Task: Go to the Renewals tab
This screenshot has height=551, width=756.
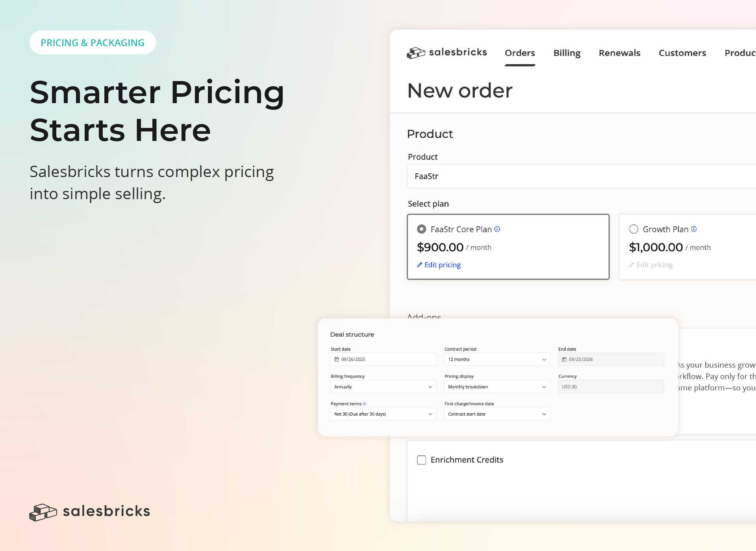Action: (619, 53)
